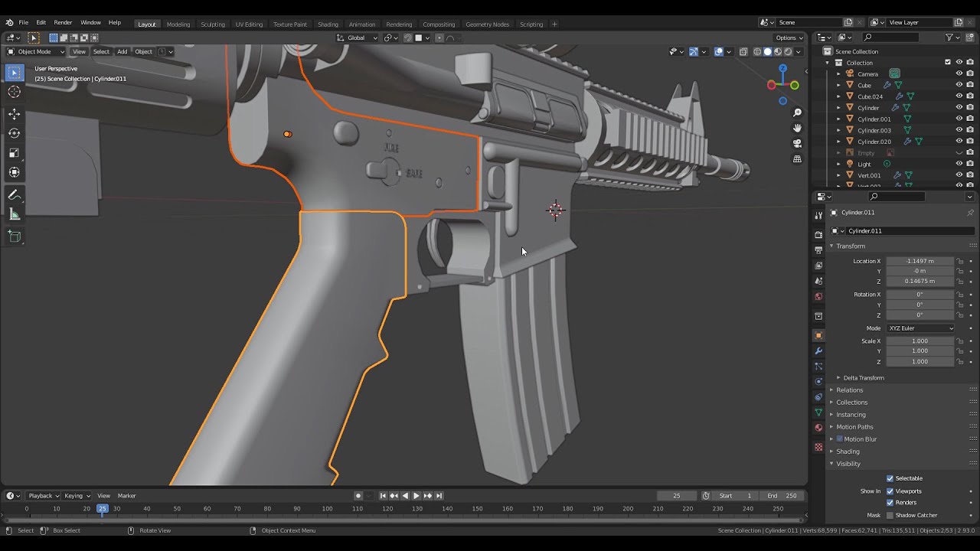Open the XYZ Euler rotation mode dropdown
This screenshot has height=551, width=980.
(x=921, y=328)
